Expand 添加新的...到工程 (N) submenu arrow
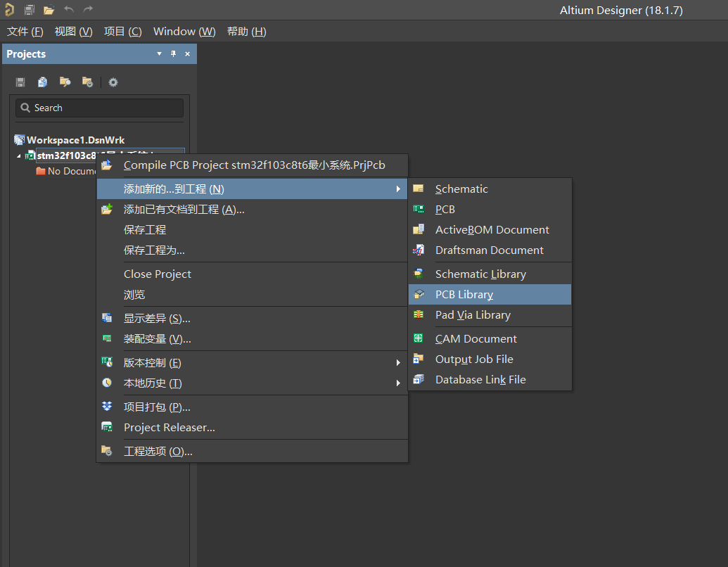This screenshot has height=567, width=728. (x=398, y=189)
